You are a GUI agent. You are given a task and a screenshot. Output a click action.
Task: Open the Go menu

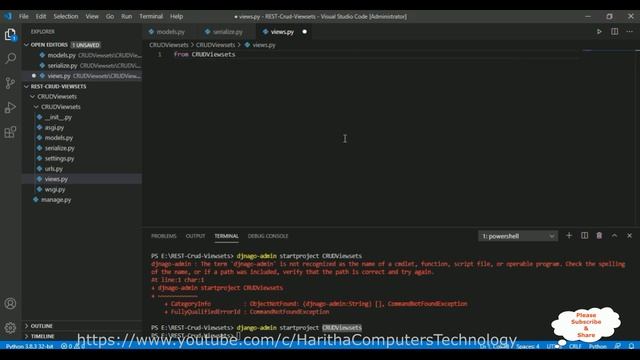coord(110,16)
